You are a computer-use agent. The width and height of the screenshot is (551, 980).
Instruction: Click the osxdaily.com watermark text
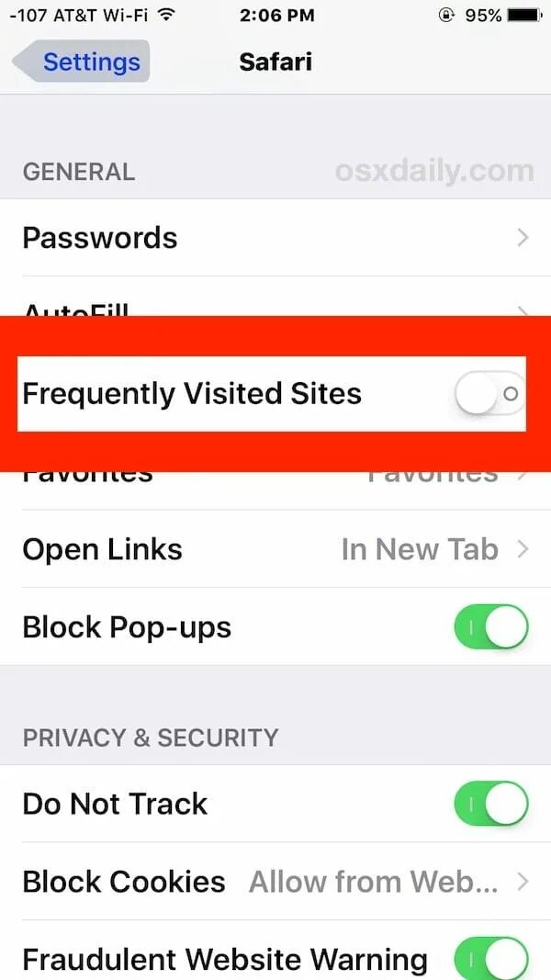click(434, 171)
